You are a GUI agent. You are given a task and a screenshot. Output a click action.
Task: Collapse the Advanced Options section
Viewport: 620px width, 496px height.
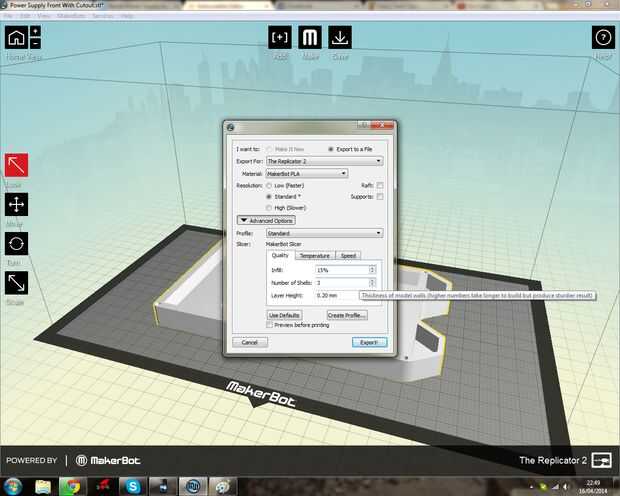pos(266,220)
